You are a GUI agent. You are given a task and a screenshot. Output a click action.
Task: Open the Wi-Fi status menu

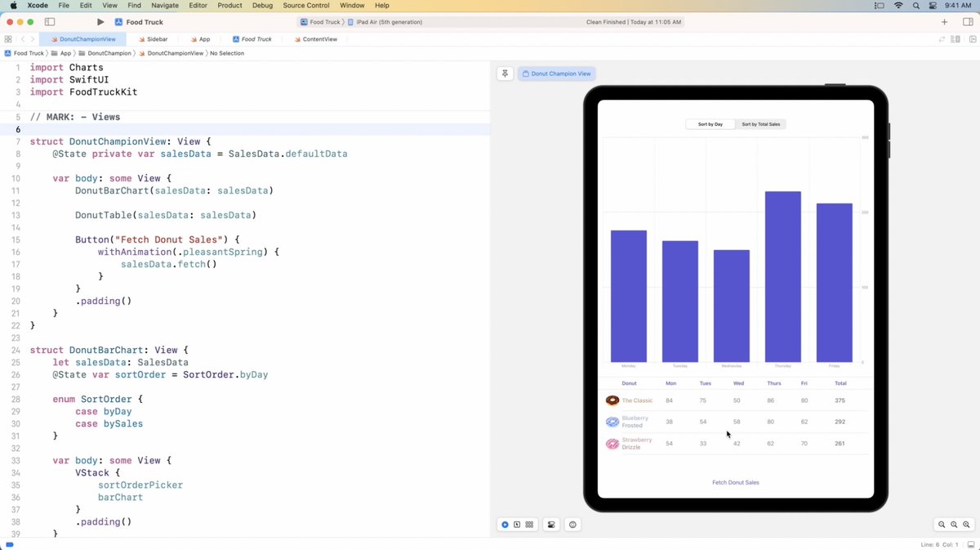[898, 6]
